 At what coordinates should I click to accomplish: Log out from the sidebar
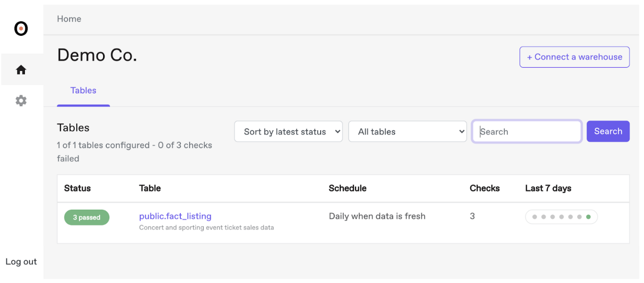click(21, 262)
